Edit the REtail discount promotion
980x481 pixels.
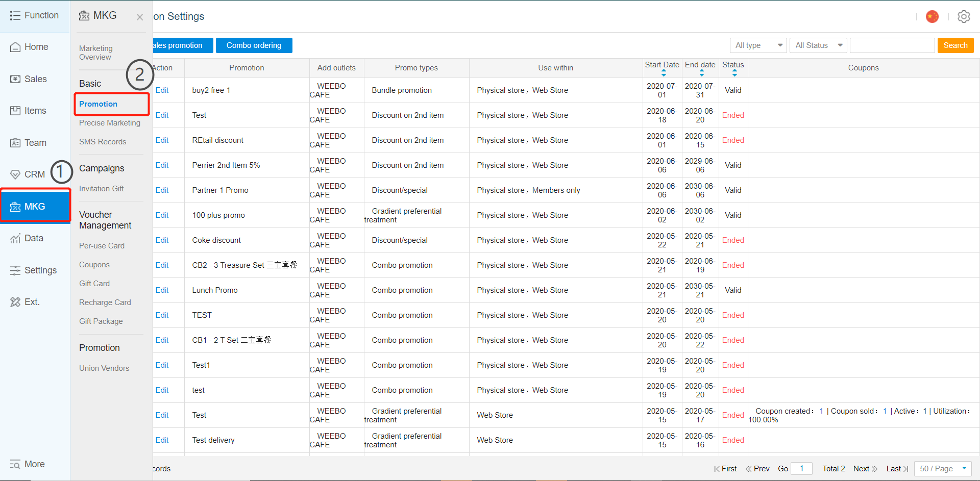click(162, 140)
